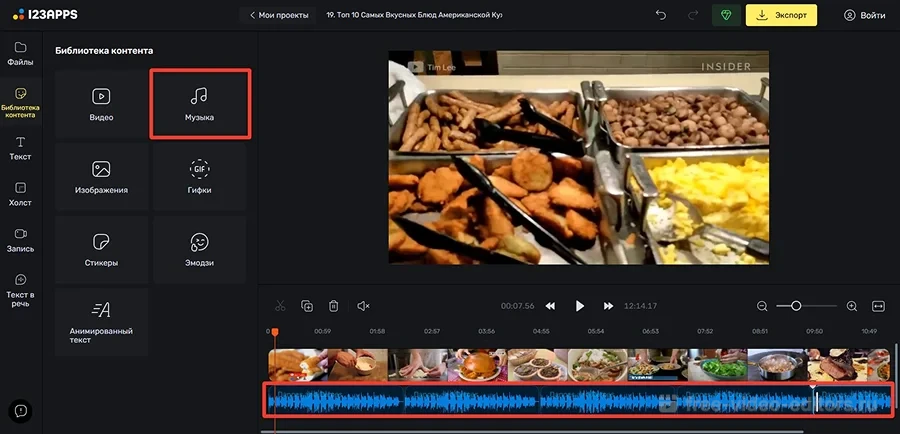Select the third audio waveform clip
The image size is (900, 434).
608,400
